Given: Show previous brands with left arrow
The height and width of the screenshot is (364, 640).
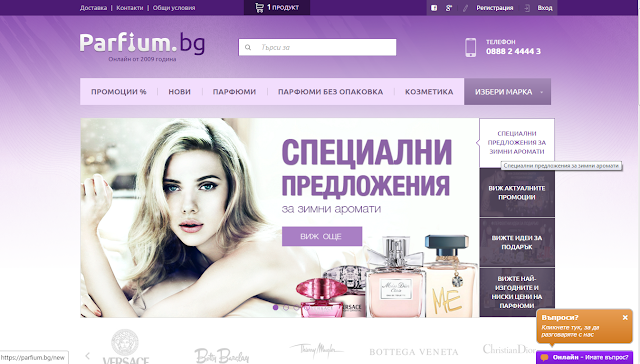Looking at the screenshot, I should [87, 356].
